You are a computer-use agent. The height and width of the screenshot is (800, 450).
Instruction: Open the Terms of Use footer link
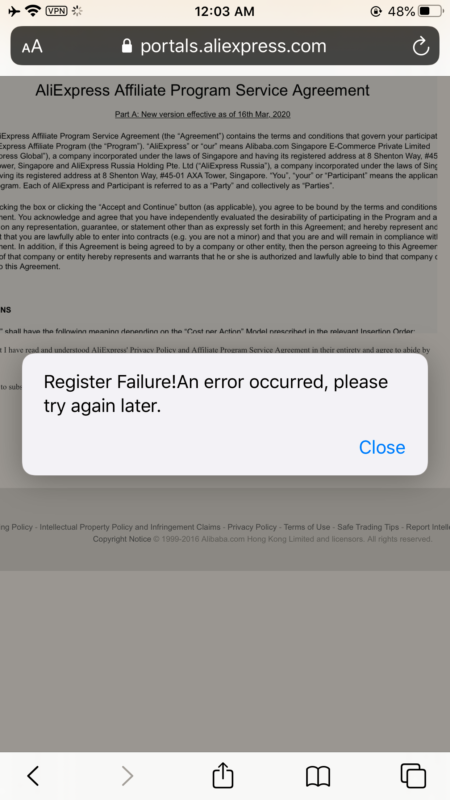point(307,527)
